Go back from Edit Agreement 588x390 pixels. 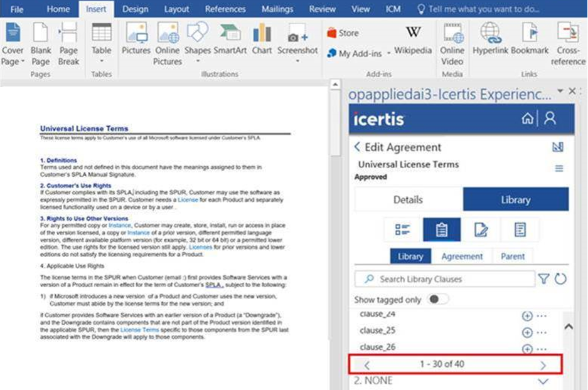pyautogui.click(x=357, y=147)
